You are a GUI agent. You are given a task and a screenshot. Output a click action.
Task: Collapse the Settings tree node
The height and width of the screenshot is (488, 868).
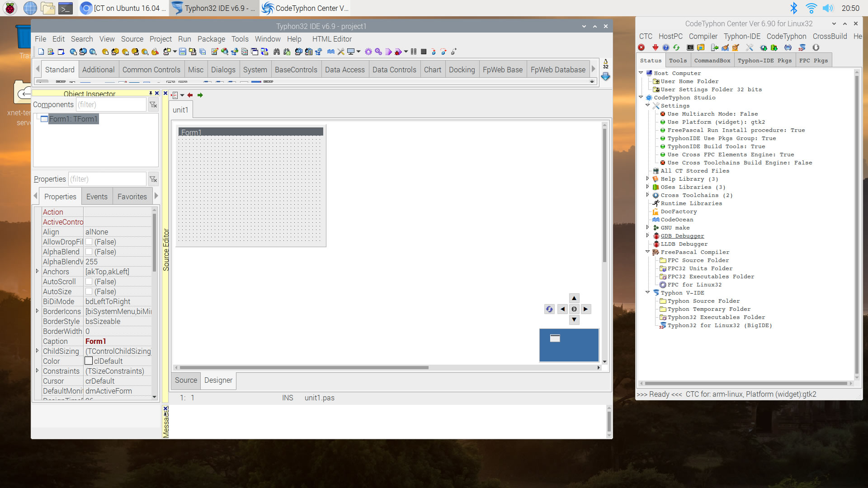pyautogui.click(x=648, y=105)
